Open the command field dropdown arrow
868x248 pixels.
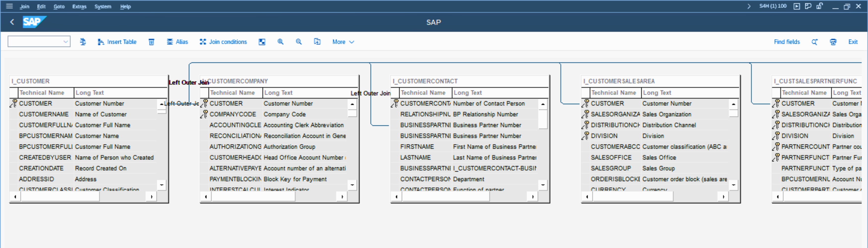pyautogui.click(x=66, y=42)
